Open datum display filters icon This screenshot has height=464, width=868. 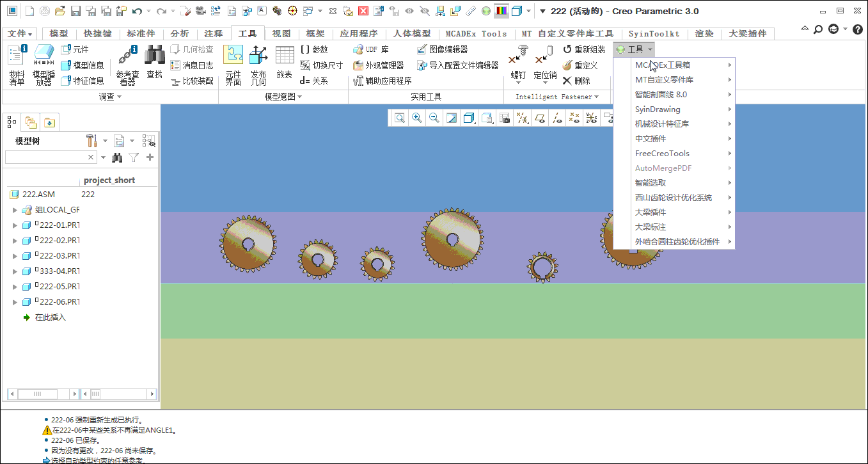point(523,118)
